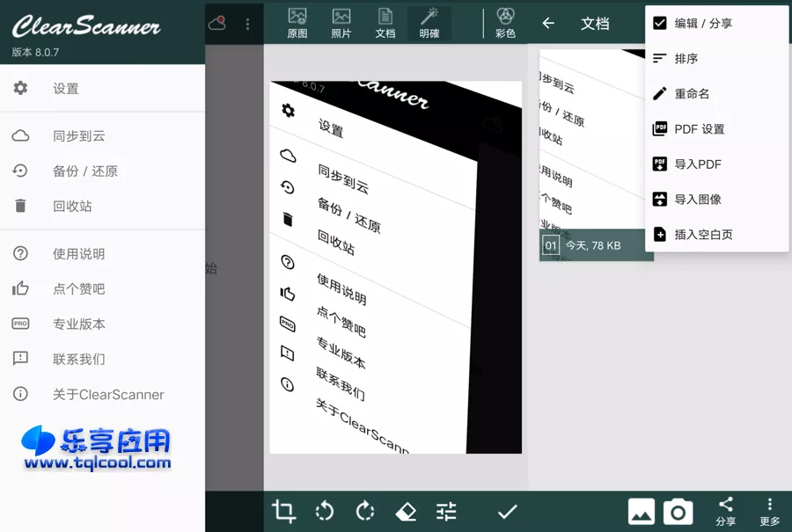Screen dimensions: 792x532
Task: Select the 原图 original filter
Action: tap(297, 23)
